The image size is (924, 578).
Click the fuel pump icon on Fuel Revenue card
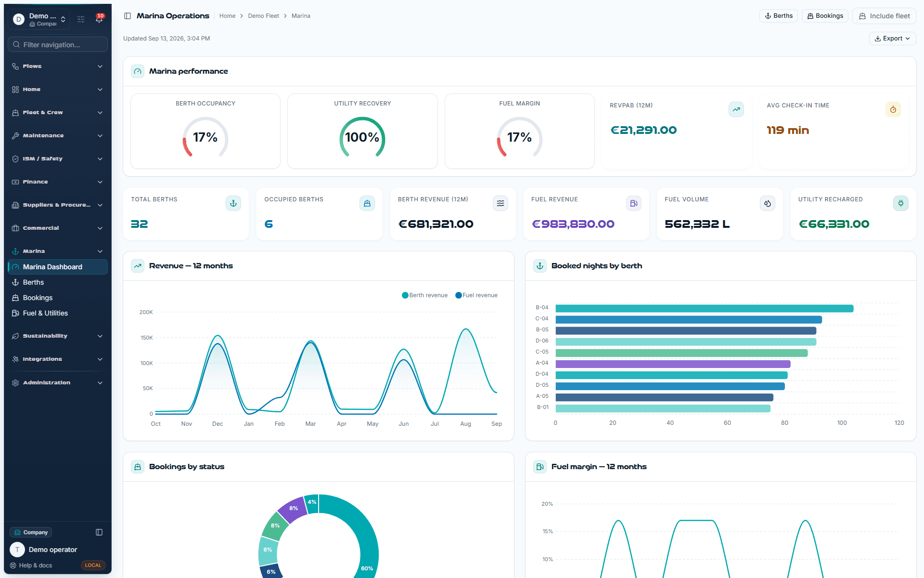click(x=634, y=203)
